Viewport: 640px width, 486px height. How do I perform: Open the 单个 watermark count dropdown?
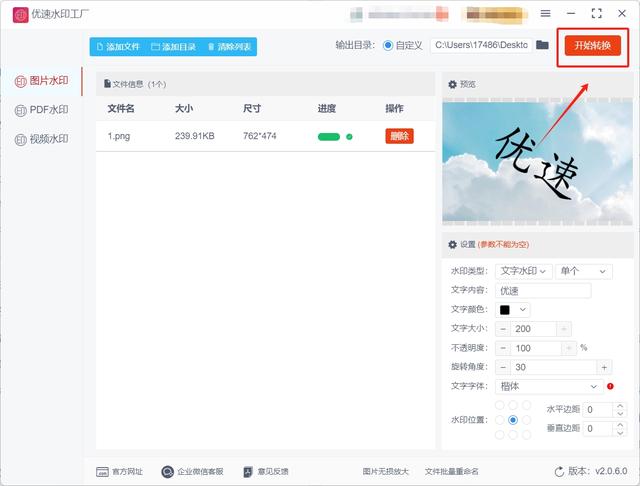point(584,271)
